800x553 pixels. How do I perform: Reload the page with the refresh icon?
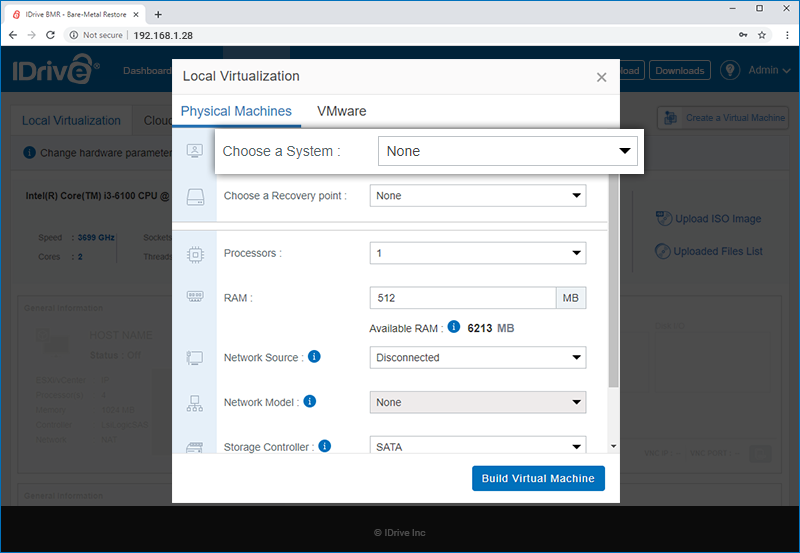[50, 35]
